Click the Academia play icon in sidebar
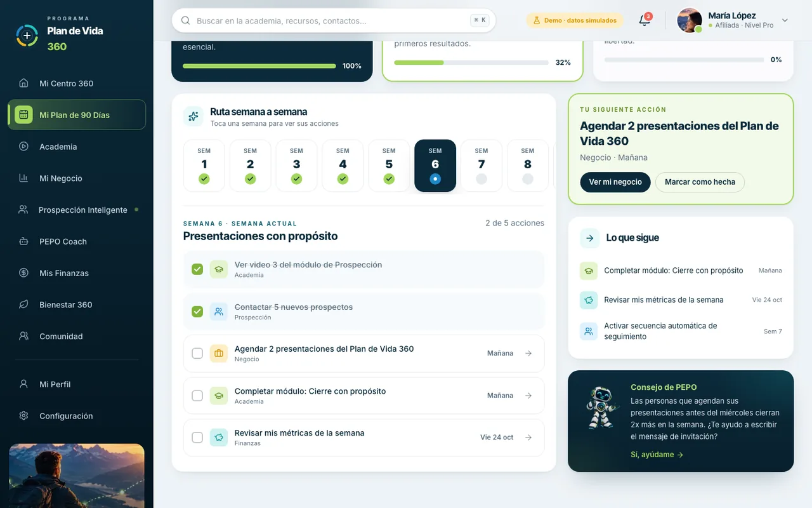 tap(23, 147)
